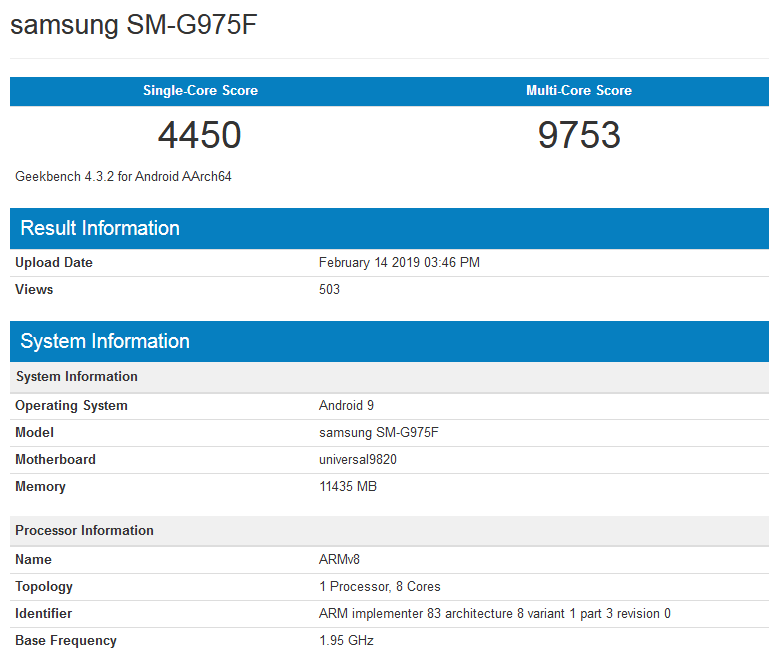Select the Model row label
This screenshot has width=773, height=658.
coord(35,432)
